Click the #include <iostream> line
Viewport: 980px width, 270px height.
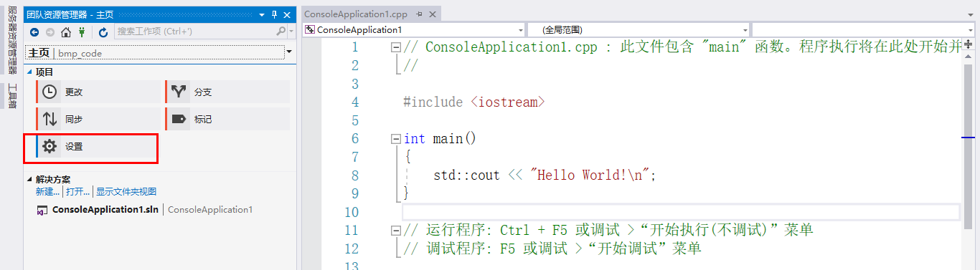pyautogui.click(x=474, y=102)
